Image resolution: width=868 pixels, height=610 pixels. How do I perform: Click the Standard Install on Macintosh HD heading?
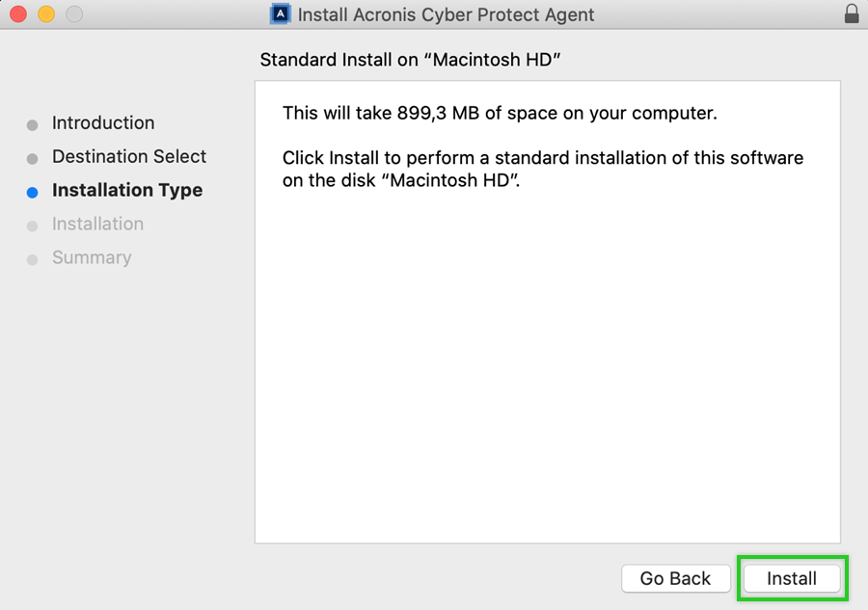pos(411,60)
